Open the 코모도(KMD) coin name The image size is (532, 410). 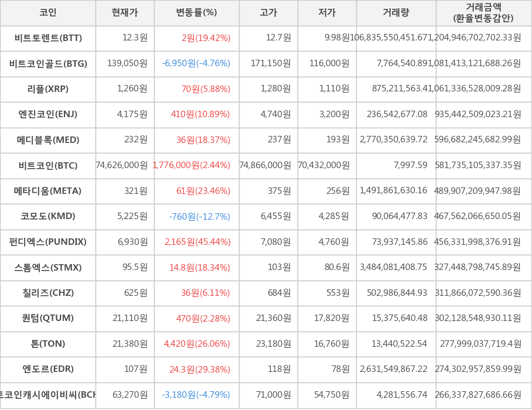48,216
